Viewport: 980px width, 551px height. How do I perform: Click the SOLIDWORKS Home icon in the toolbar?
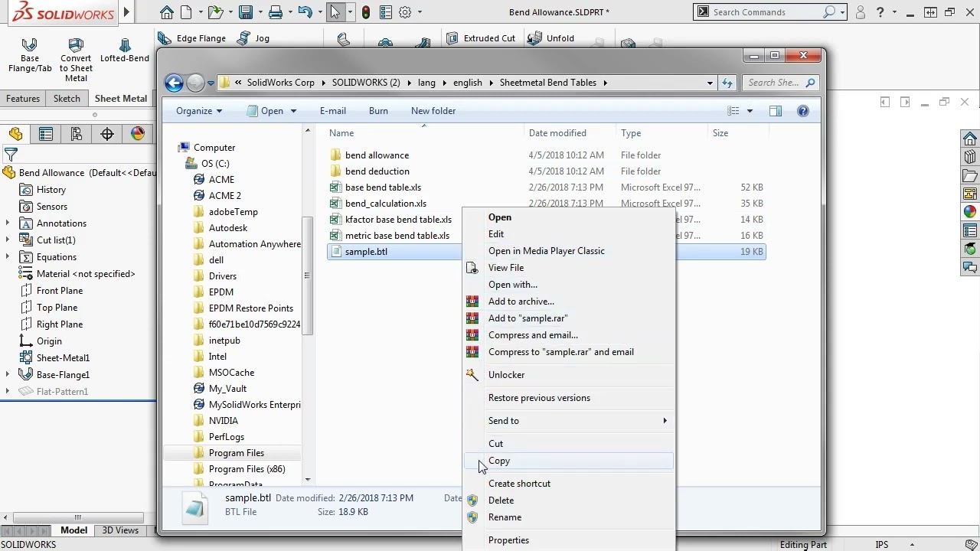pos(167,12)
